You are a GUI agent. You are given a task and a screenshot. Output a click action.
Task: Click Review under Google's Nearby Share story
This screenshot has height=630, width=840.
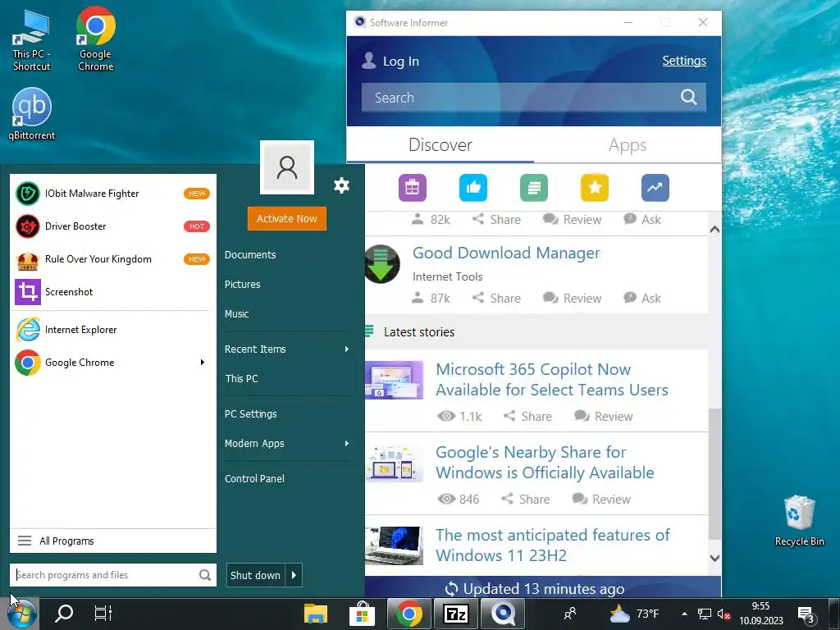point(600,500)
